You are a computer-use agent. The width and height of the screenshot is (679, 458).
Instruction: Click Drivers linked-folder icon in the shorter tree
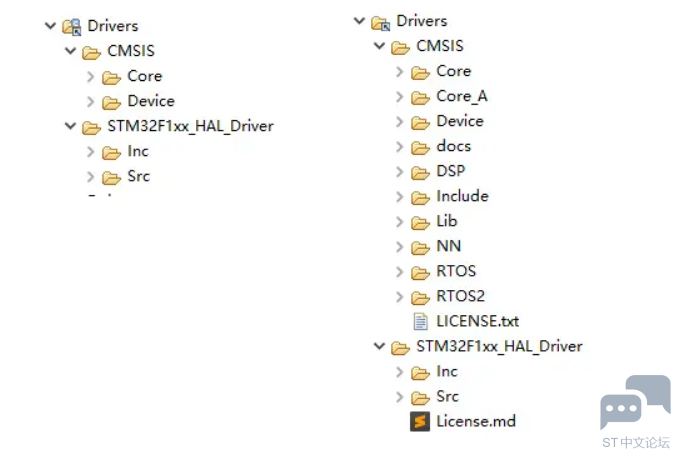coord(71,27)
